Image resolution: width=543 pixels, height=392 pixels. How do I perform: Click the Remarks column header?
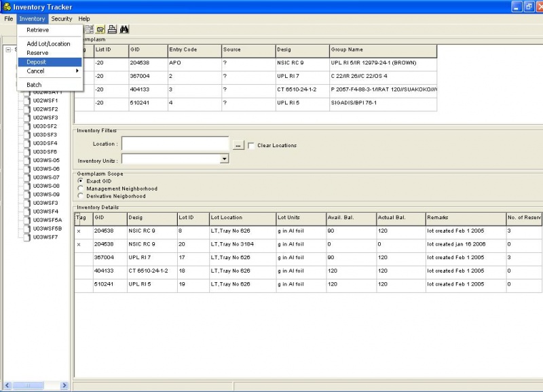click(x=466, y=218)
